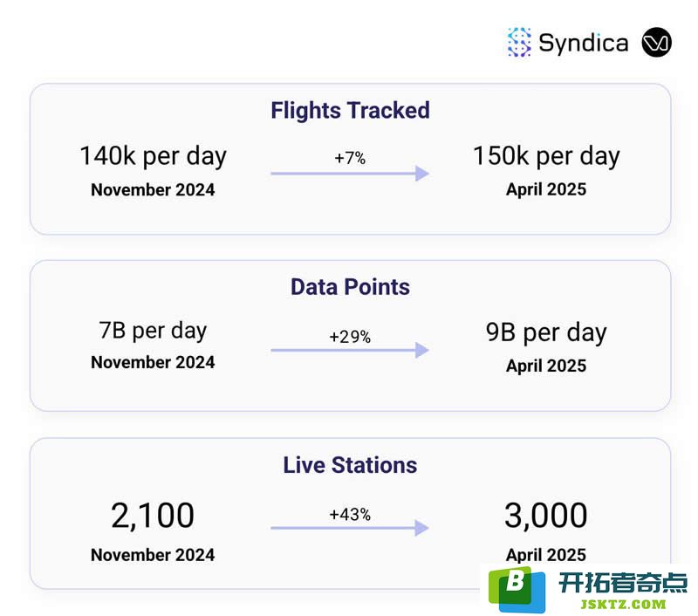Click the +7% growth label

[350, 158]
